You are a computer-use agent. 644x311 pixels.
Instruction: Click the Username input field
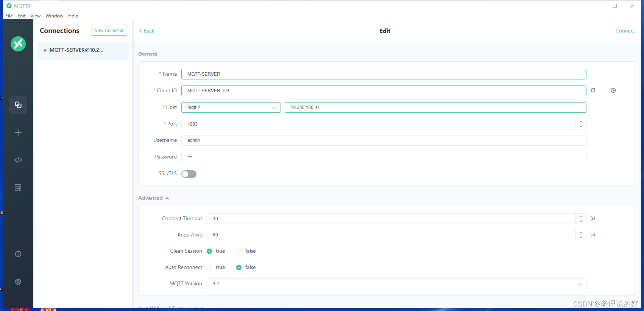pos(384,140)
